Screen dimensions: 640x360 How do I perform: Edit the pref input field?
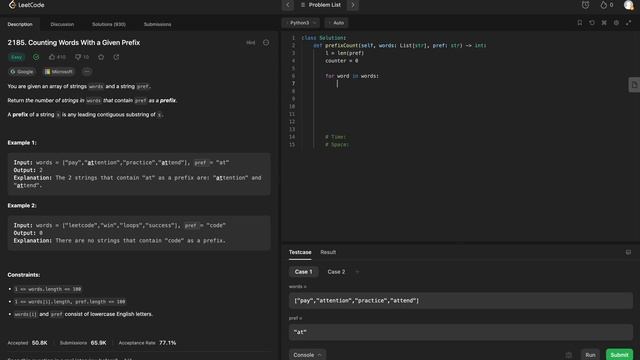[461, 332]
